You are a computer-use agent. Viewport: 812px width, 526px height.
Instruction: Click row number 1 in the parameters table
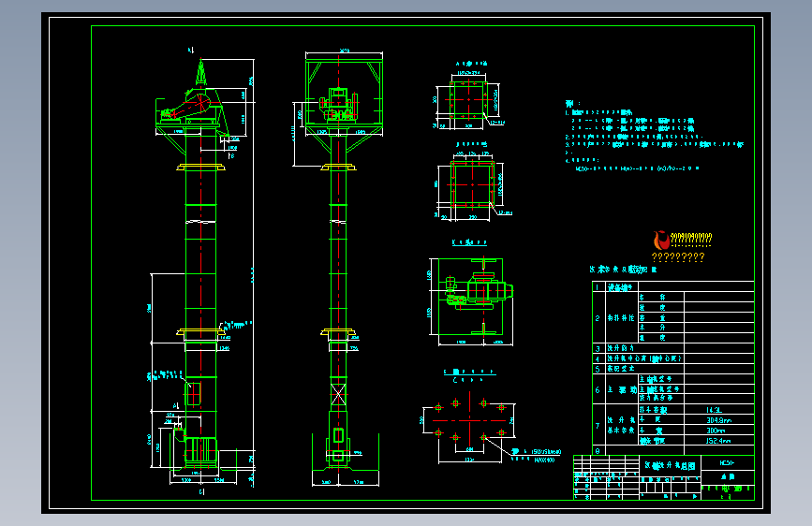point(598,286)
